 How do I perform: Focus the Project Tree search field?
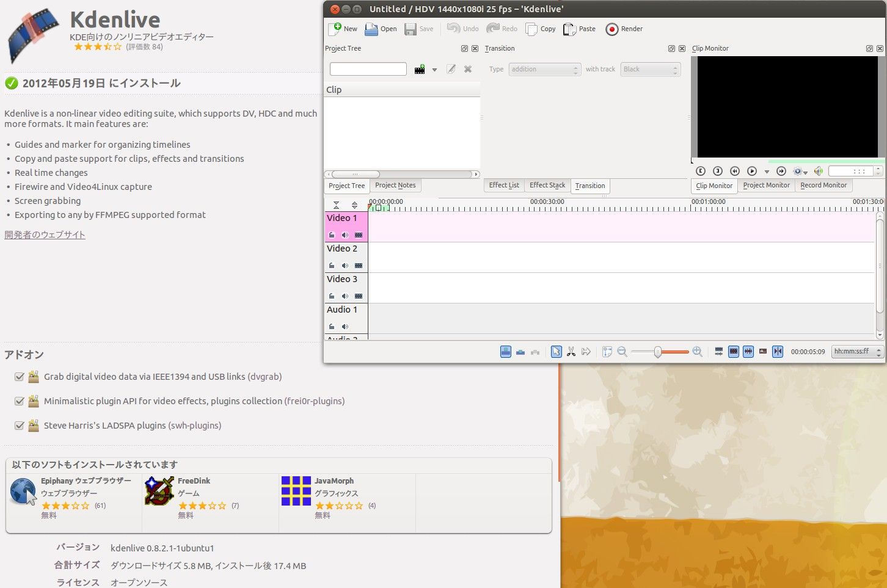368,69
